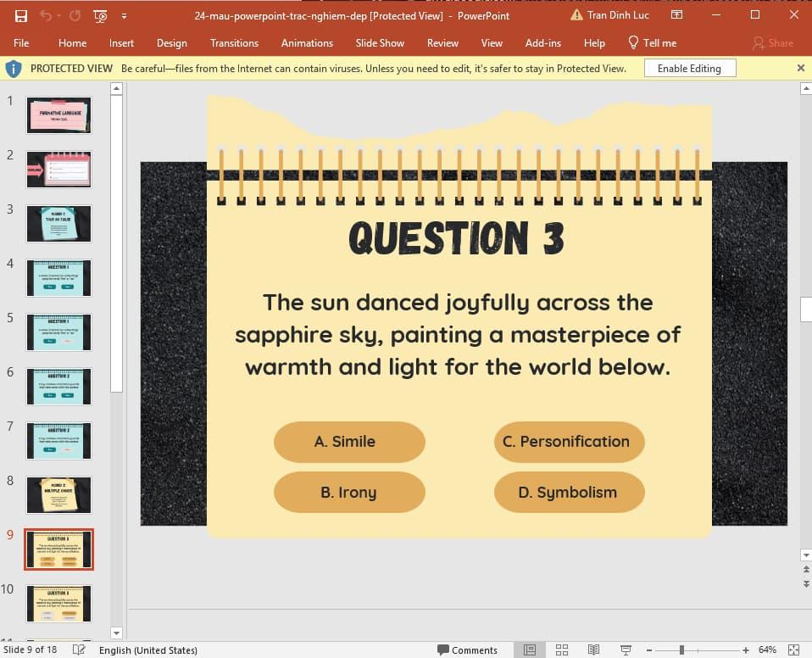Image resolution: width=812 pixels, height=658 pixels.
Task: Click the Tell me lightbulb icon
Action: [x=634, y=43]
